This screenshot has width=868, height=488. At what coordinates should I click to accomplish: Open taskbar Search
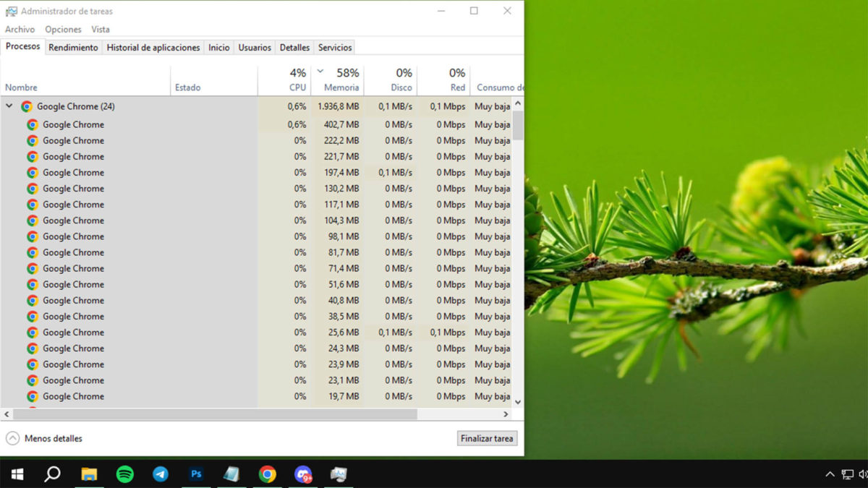click(53, 474)
